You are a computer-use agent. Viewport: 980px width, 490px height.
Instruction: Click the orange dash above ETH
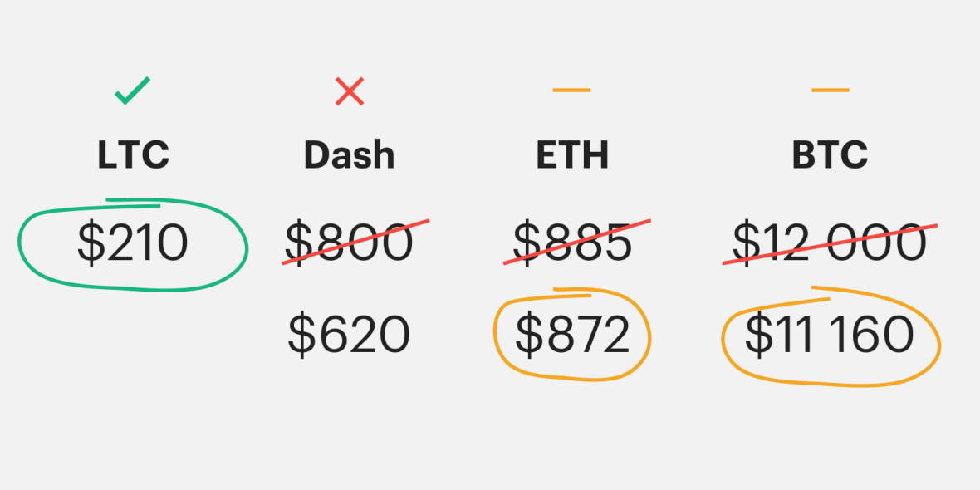tap(571, 90)
